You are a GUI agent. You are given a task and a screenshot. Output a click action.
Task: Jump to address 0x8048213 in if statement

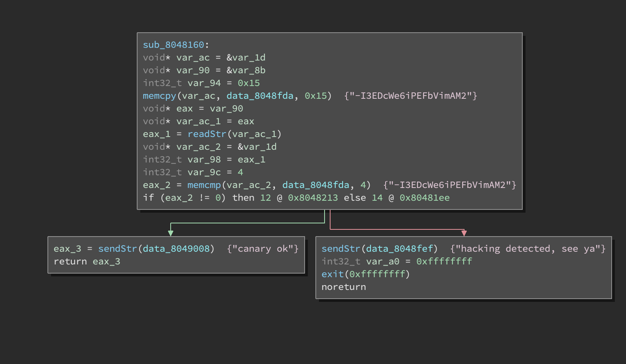313,198
